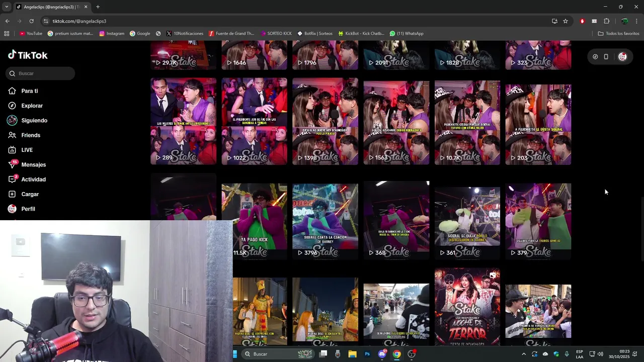Open the KickBot bookmark
Image resolution: width=644 pixels, height=362 pixels.
(x=361, y=34)
